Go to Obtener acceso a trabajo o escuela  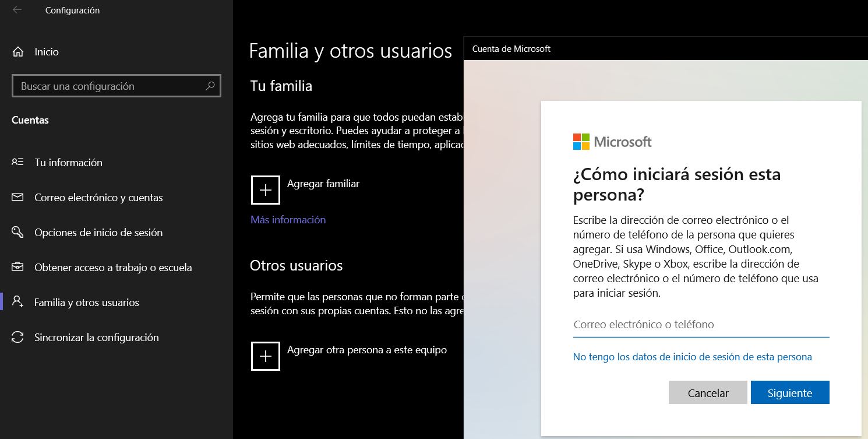click(x=113, y=268)
